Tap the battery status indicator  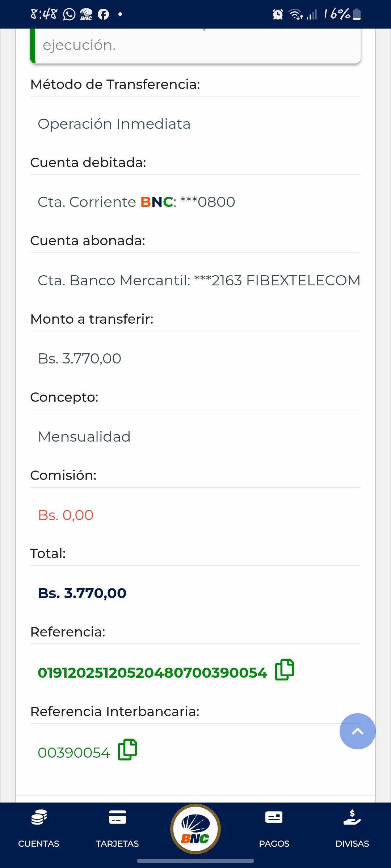click(x=357, y=14)
